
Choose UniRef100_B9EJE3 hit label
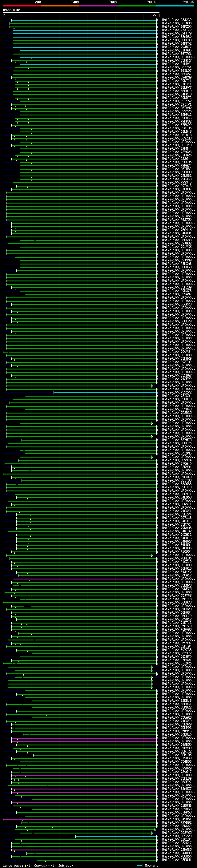click(x=177, y=487)
